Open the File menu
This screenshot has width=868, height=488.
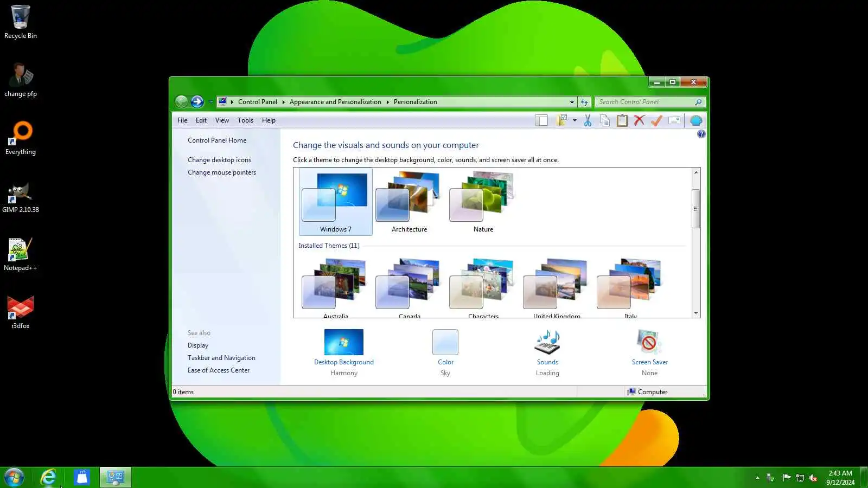point(182,120)
